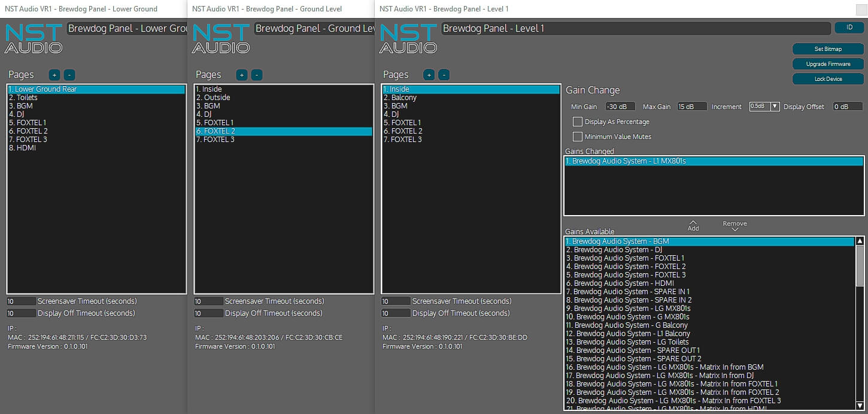Select Inside page in Ground Level window

[x=284, y=89]
